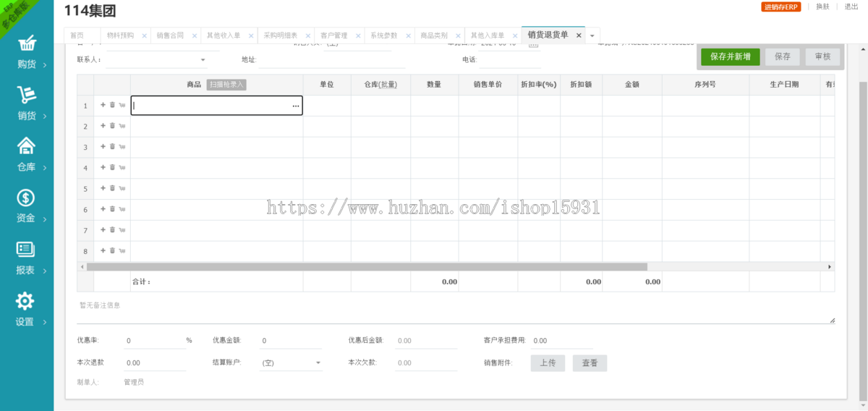Viewport: 868px width, 411px height.
Task: Close the 物料预购 tab
Action: 144,35
